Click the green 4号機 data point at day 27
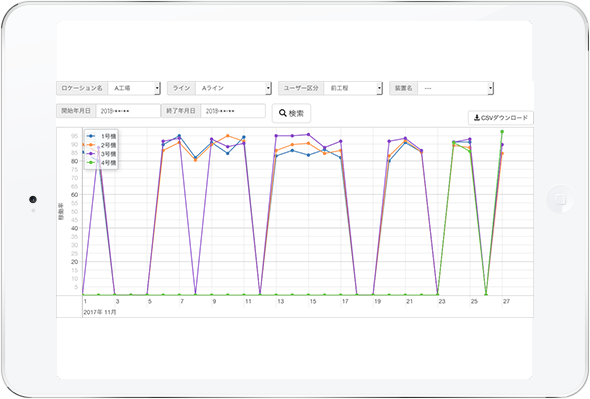 pos(502,132)
